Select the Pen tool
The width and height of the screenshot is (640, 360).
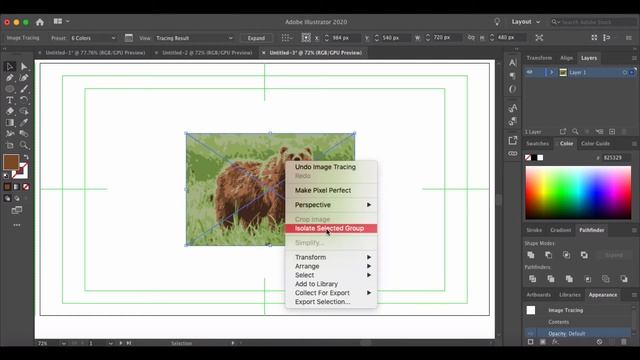pyautogui.click(x=10, y=78)
